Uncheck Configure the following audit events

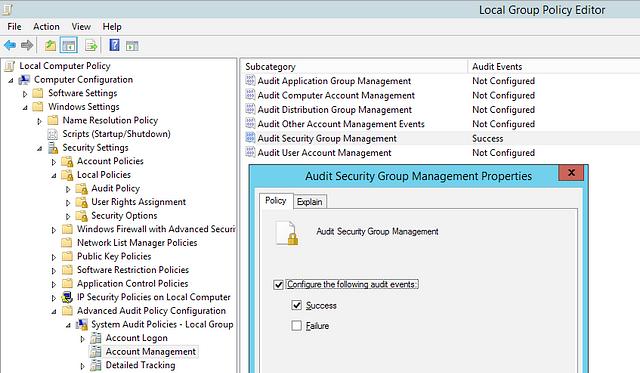click(x=278, y=284)
